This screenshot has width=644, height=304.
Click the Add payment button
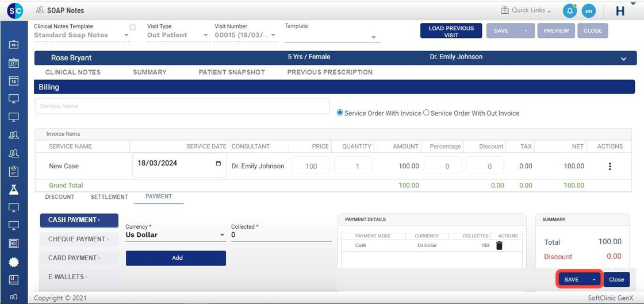coord(176,258)
